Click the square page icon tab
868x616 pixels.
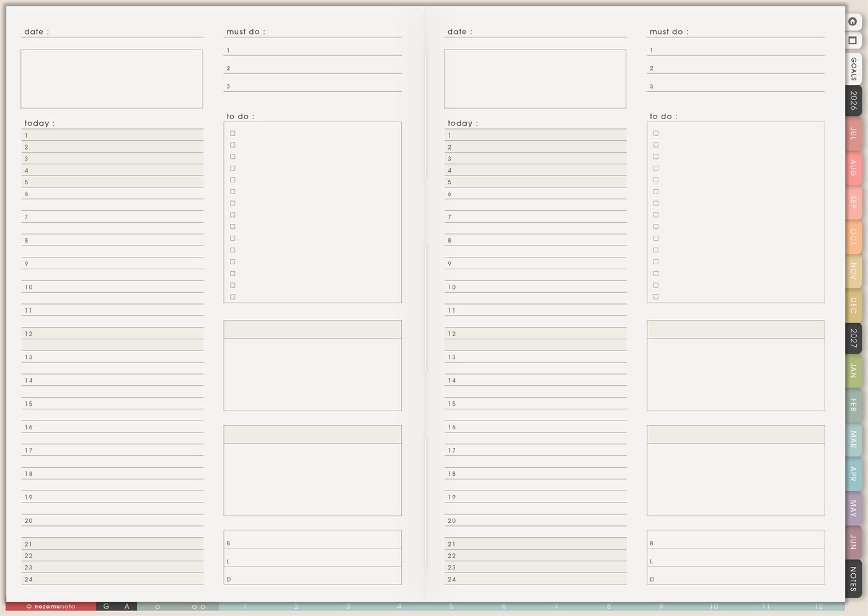[x=853, y=40]
